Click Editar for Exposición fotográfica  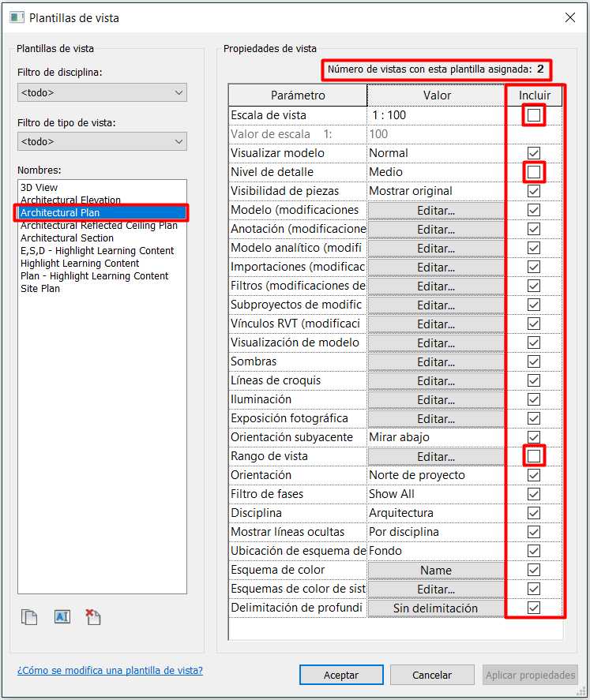click(x=436, y=419)
